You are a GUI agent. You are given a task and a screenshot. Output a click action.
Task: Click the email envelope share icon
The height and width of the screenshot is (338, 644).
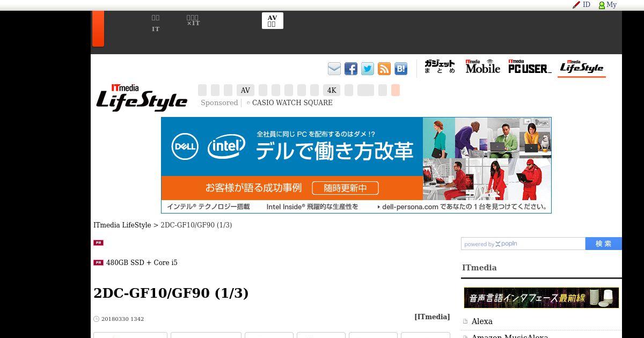coord(334,69)
